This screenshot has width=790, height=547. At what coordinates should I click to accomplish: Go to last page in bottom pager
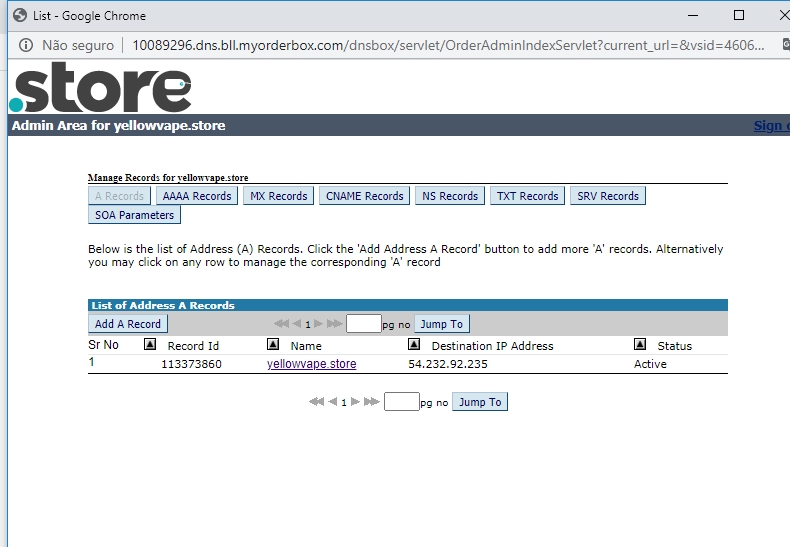point(372,402)
